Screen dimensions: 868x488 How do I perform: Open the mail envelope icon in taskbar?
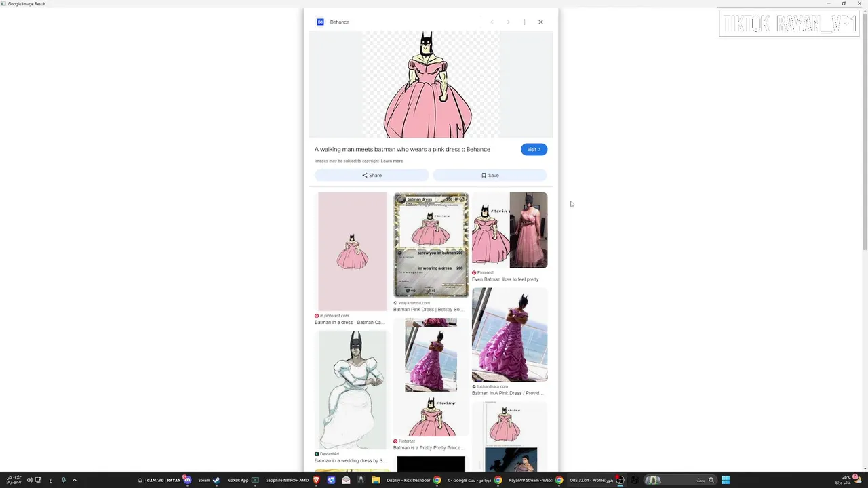click(x=346, y=480)
